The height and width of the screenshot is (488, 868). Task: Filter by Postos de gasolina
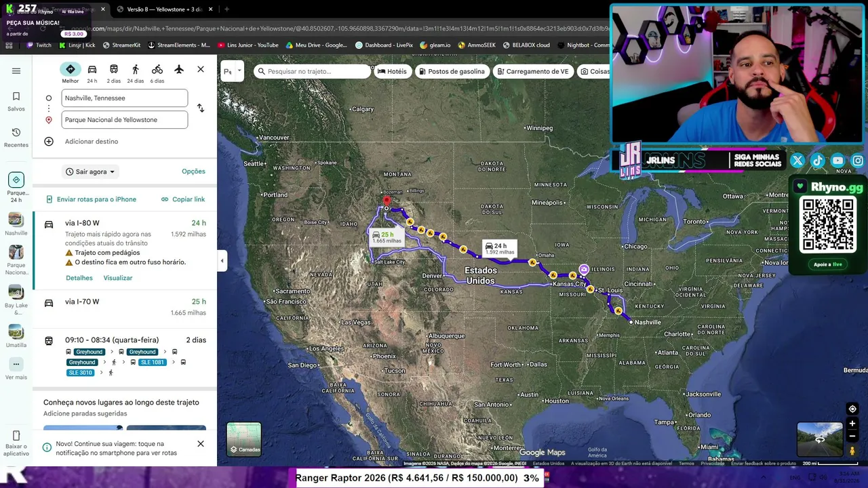click(x=452, y=71)
